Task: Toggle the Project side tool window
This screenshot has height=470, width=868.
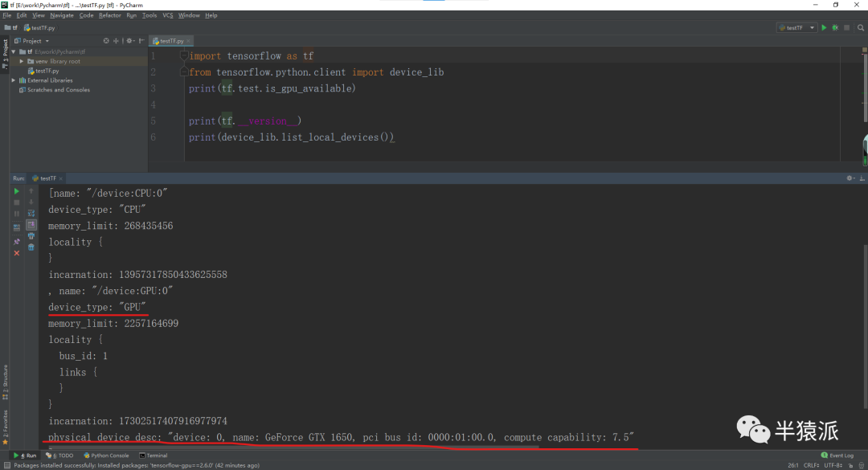Action: coord(5,54)
